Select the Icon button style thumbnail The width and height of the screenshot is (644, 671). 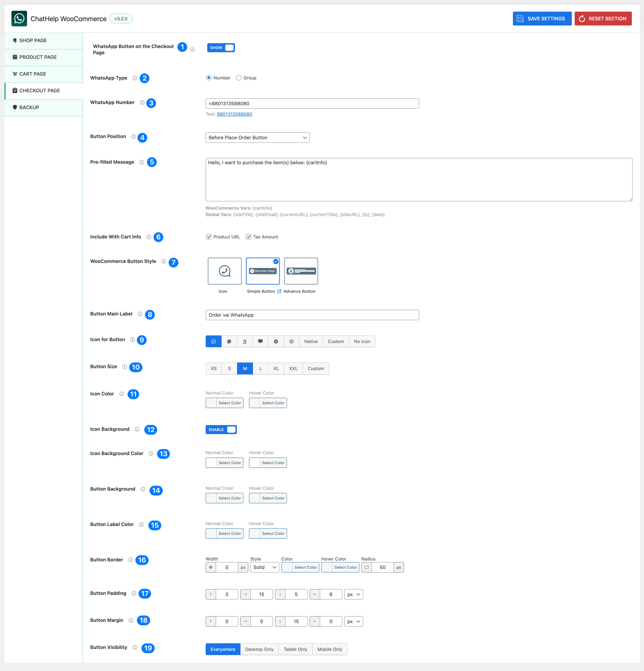(224, 271)
